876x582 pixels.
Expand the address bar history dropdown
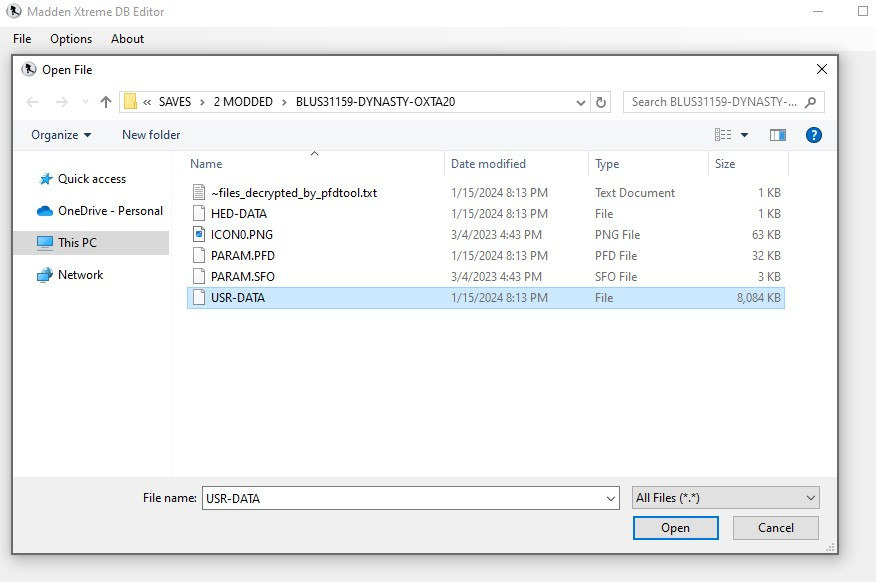[580, 102]
